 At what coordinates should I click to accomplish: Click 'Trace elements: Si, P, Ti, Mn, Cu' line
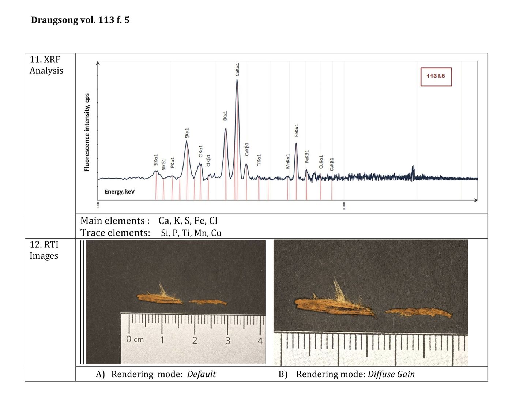click(151, 233)
